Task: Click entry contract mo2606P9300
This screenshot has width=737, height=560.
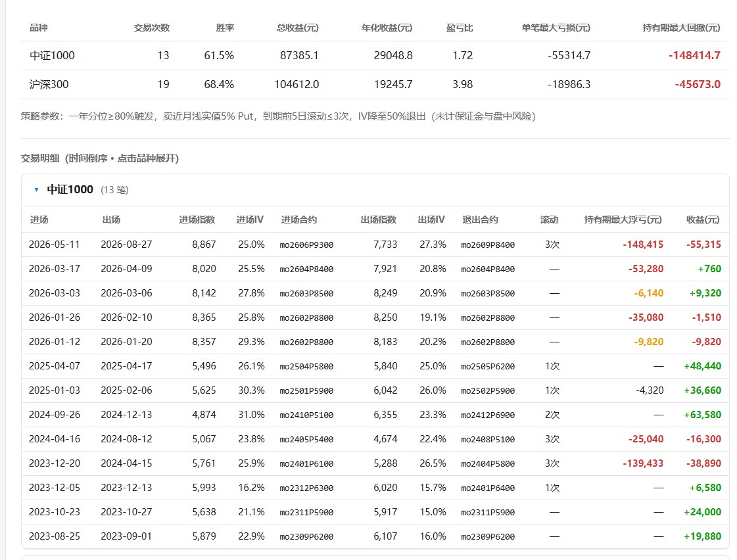Action: 306,245
